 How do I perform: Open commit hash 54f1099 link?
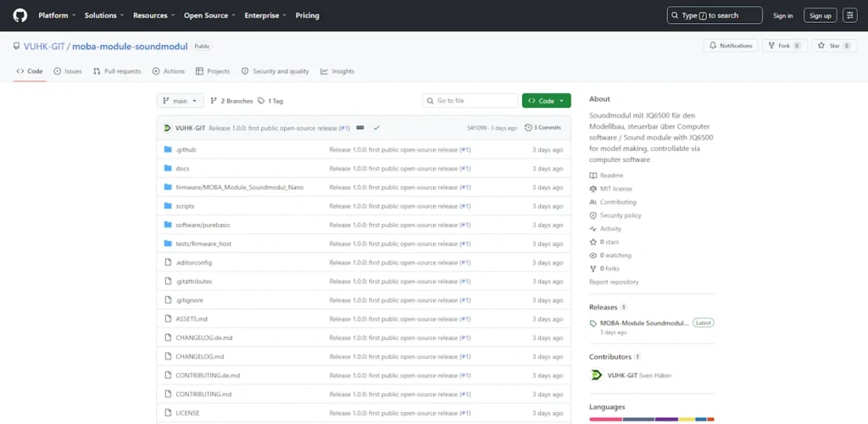pos(476,128)
